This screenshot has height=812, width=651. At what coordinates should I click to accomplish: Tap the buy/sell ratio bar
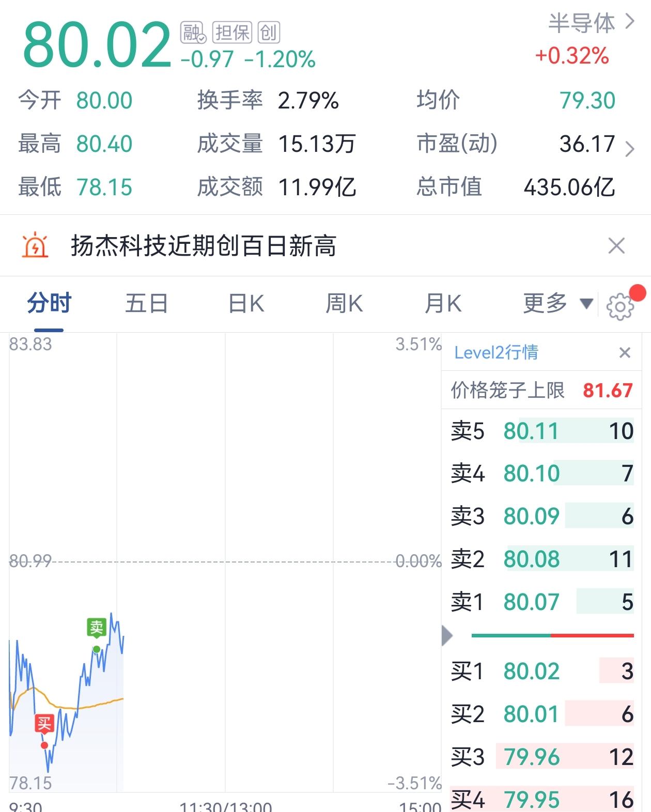click(552, 635)
